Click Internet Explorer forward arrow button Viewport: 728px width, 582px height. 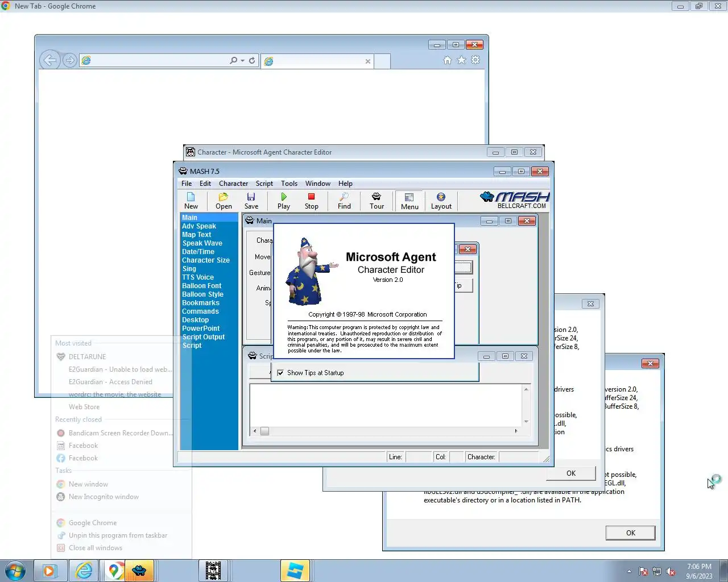click(70, 60)
